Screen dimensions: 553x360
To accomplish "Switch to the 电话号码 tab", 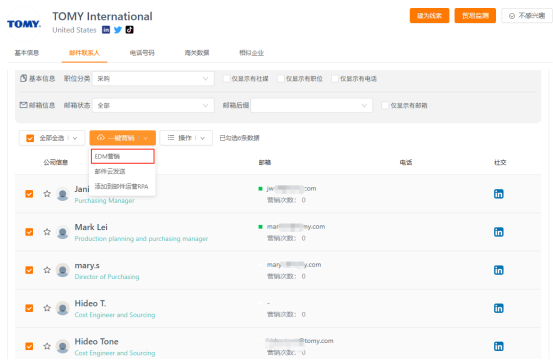I will [x=142, y=53].
